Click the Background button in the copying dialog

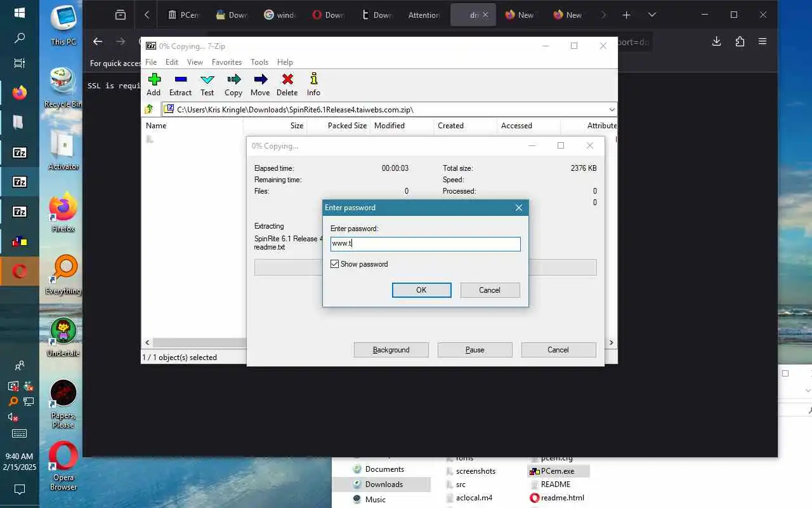391,350
